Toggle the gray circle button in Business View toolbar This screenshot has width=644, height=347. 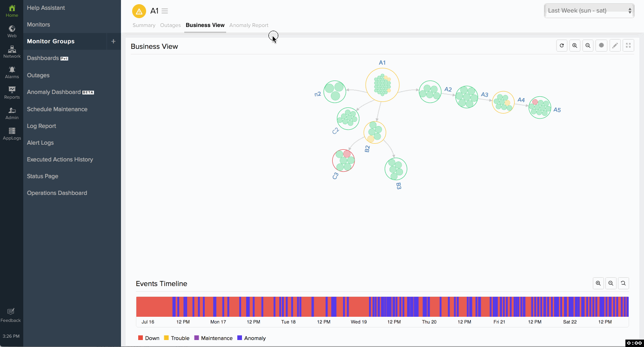click(602, 46)
